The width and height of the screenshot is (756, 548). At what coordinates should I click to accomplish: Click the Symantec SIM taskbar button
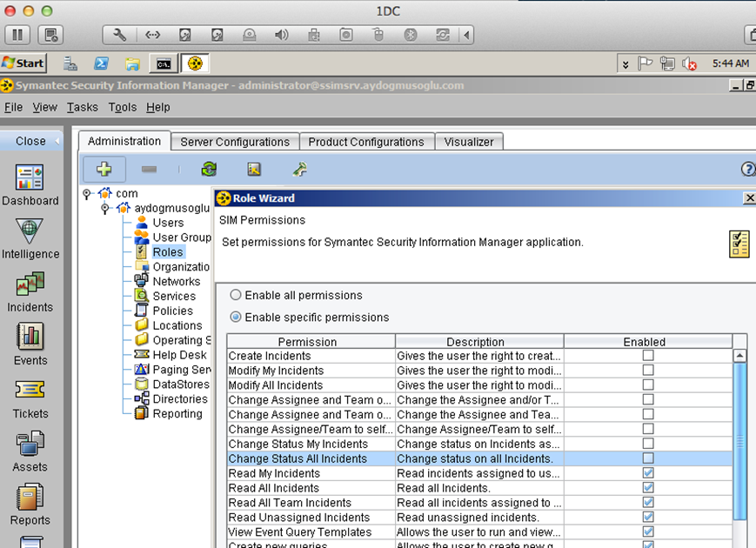[x=195, y=63]
